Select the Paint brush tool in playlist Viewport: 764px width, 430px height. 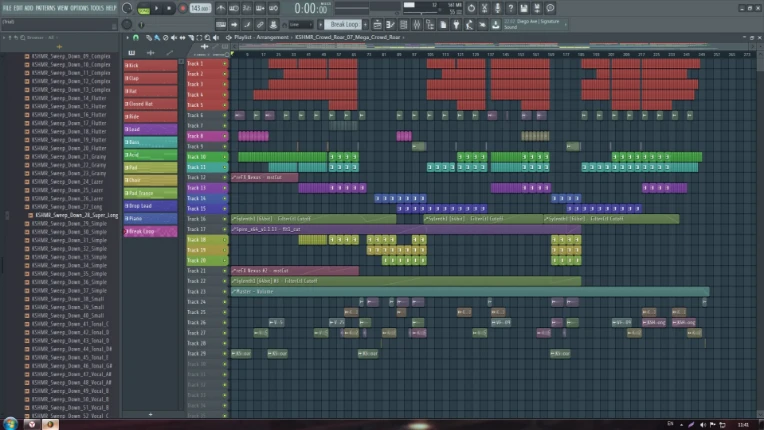click(157, 37)
